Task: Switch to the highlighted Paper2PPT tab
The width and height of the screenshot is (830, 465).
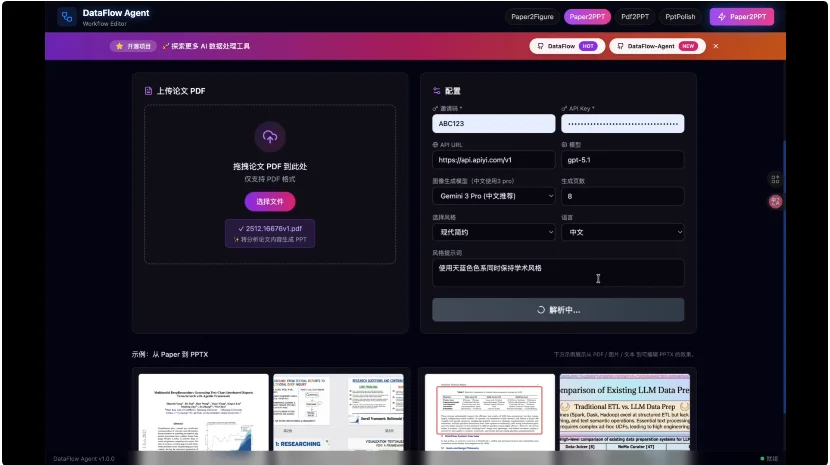Action: pyautogui.click(x=587, y=17)
